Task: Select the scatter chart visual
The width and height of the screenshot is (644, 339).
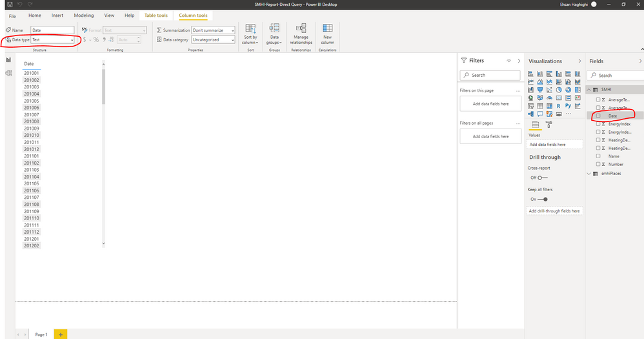Action: [x=550, y=90]
